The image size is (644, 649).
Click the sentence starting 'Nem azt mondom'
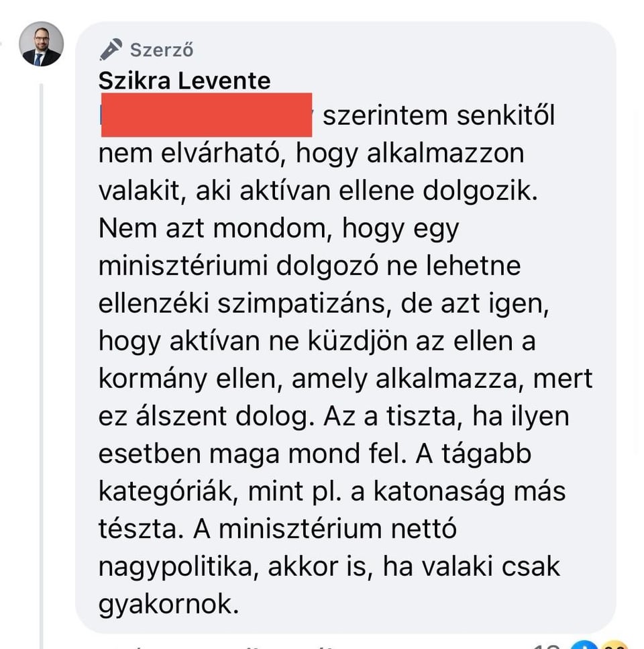[279, 228]
